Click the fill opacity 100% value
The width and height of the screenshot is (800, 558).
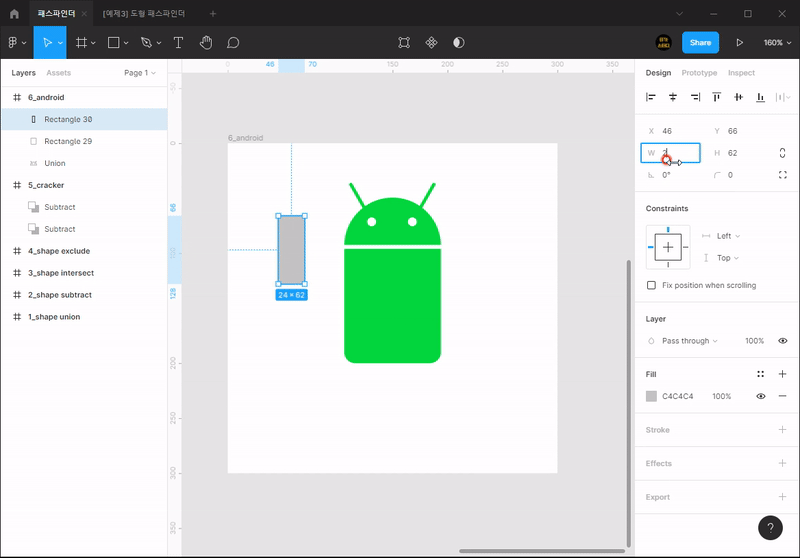coord(721,396)
